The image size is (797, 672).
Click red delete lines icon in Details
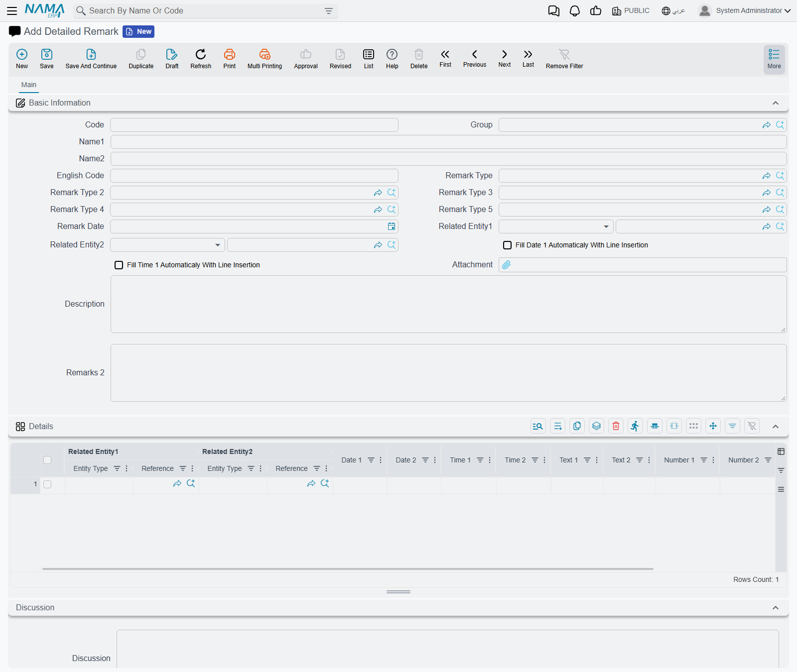pos(616,426)
